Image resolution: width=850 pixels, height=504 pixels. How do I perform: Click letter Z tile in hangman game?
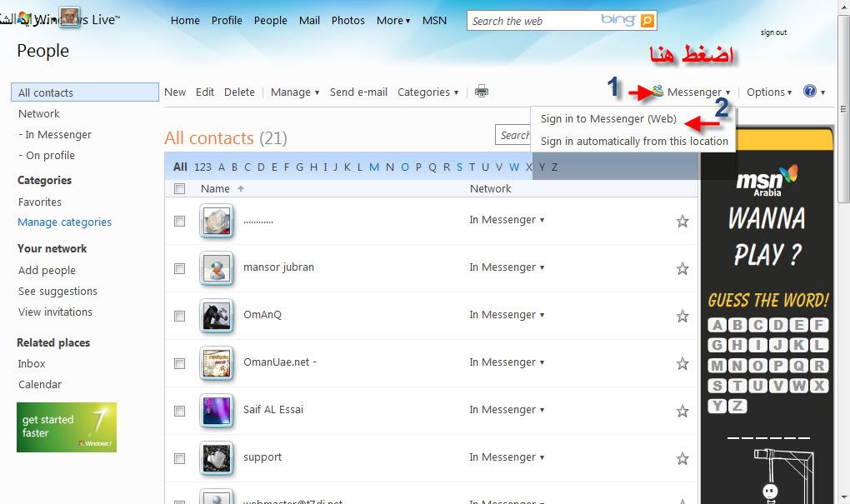737,406
